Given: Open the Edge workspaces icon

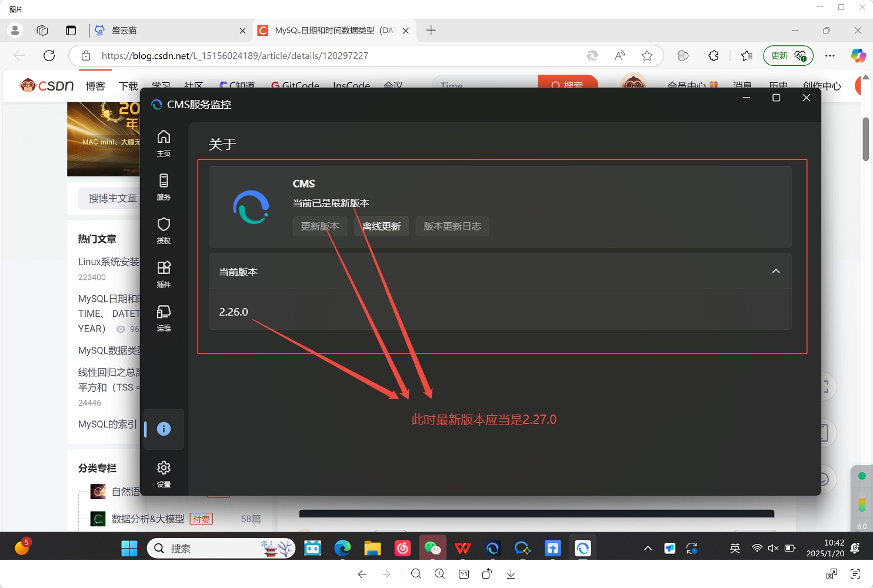Looking at the screenshot, I should point(42,30).
